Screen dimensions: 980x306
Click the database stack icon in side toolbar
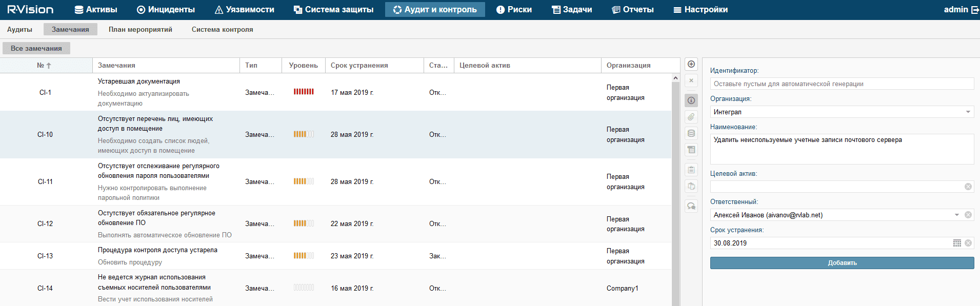691,133
